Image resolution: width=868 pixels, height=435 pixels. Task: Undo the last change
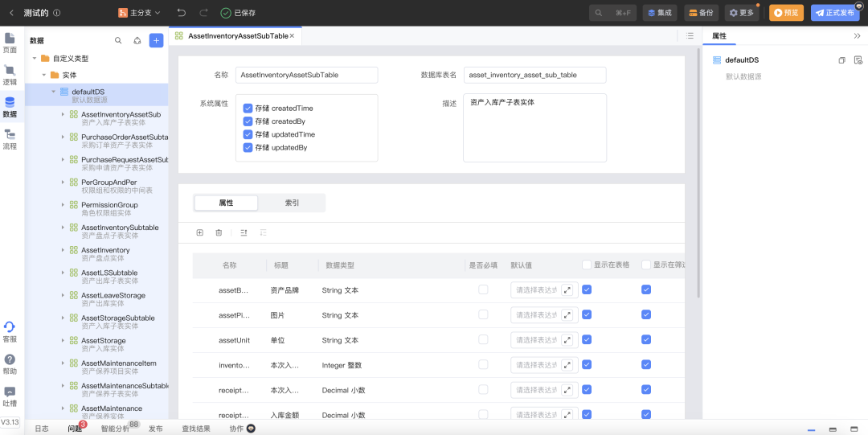pos(182,12)
